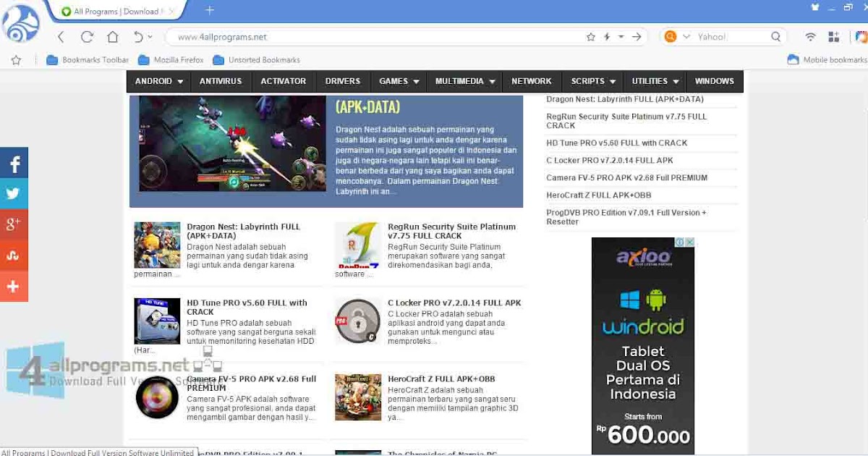868x456 pixels.
Task: Share on Facebook via sidebar icon
Action: pos(14,163)
